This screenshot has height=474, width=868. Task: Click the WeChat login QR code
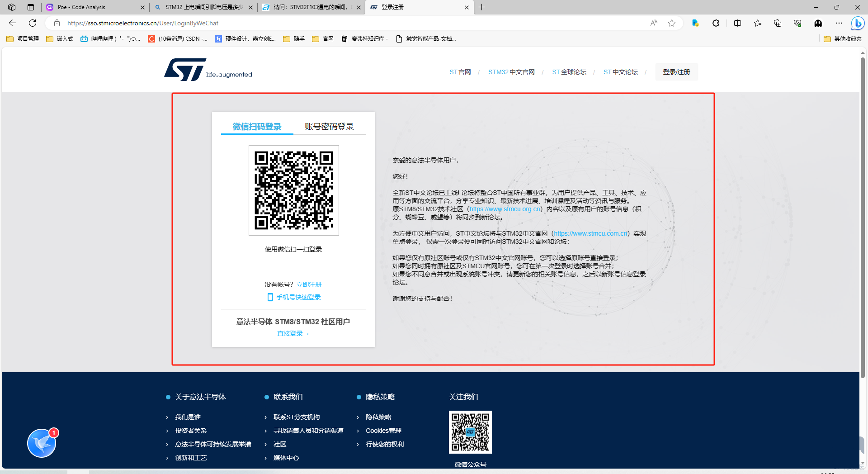(x=294, y=190)
